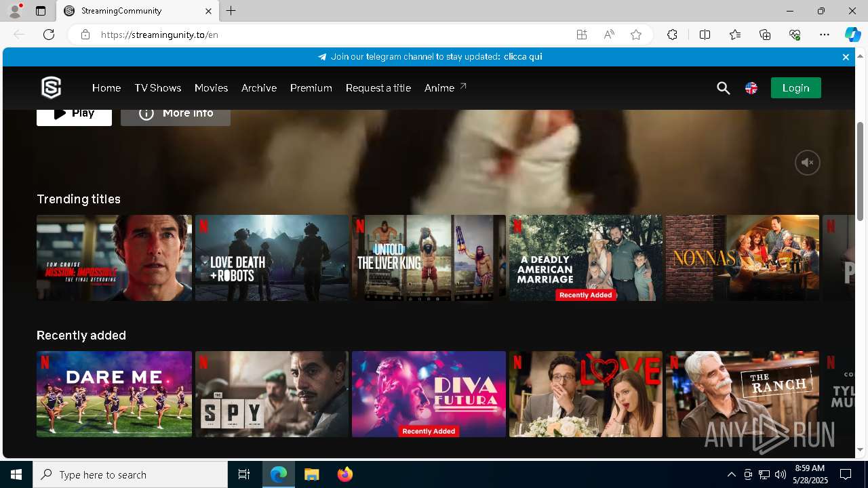
Task: Open Edge Settings and more menu
Action: click(825, 35)
